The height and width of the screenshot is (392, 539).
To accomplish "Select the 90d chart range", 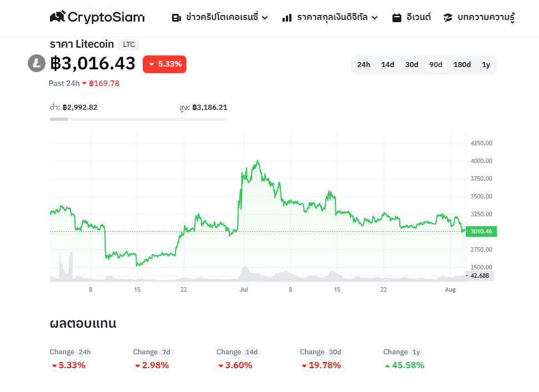I will point(436,65).
